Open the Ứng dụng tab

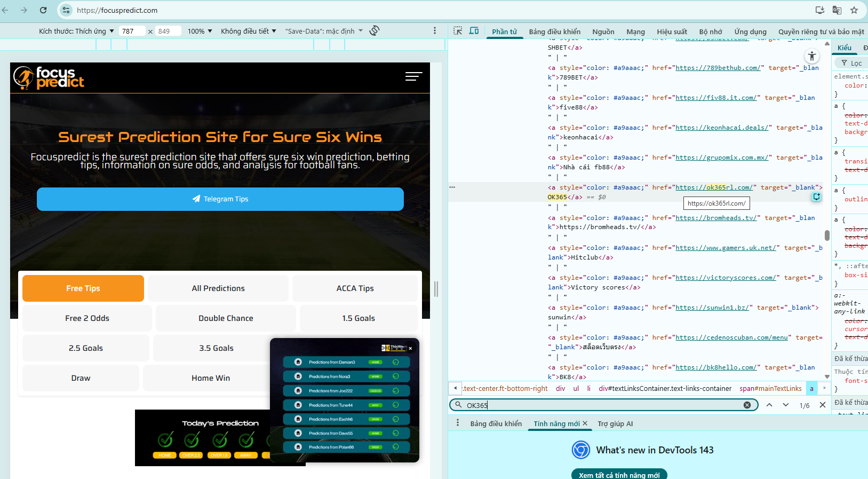click(750, 32)
